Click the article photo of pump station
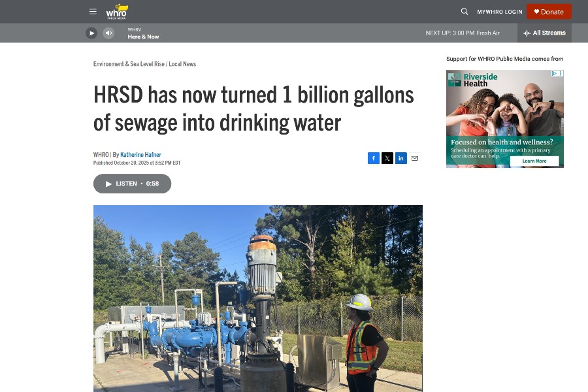Screen dimensions: 588x392 [258, 298]
